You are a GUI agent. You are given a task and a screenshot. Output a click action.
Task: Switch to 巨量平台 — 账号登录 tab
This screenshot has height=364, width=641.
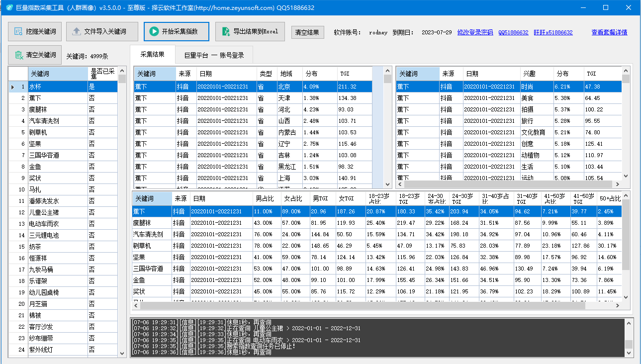click(x=214, y=55)
